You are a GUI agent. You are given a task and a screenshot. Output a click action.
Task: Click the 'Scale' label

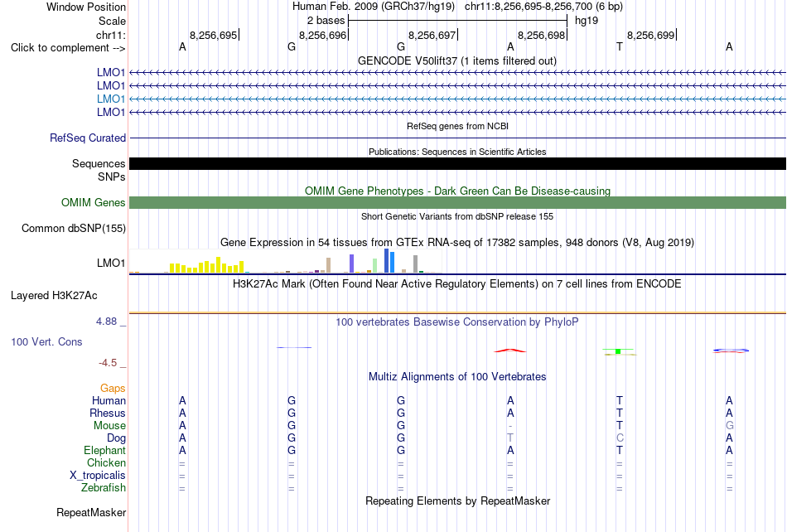113,21
